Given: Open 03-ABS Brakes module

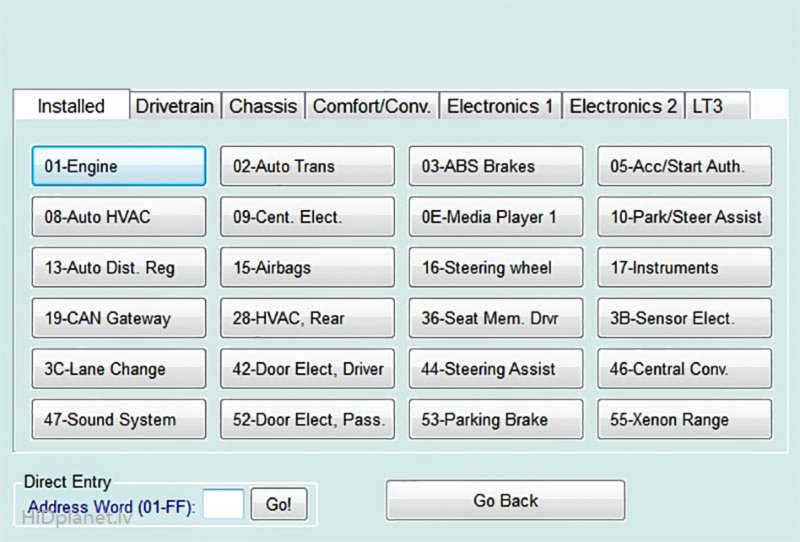Looking at the screenshot, I should (x=495, y=166).
